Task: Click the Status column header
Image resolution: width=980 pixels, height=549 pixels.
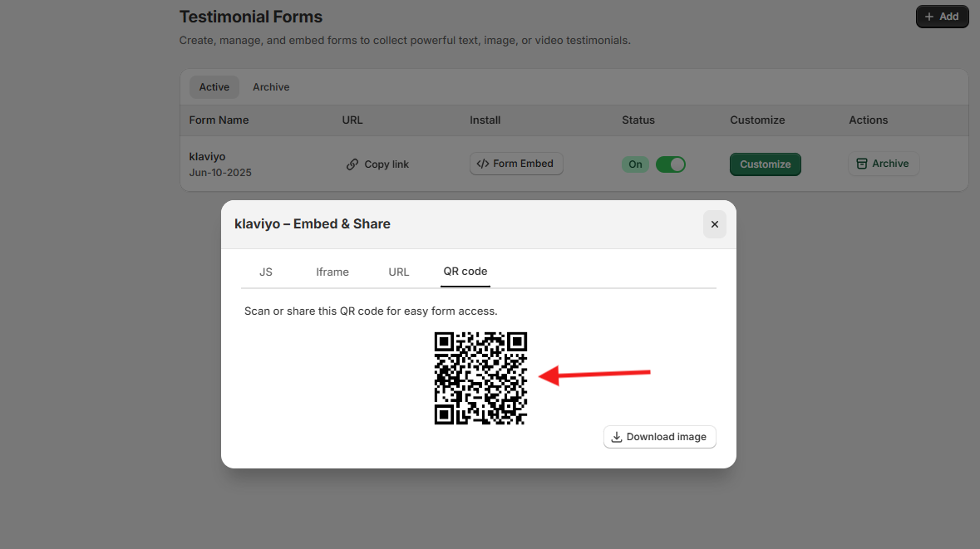Action: pyautogui.click(x=638, y=120)
